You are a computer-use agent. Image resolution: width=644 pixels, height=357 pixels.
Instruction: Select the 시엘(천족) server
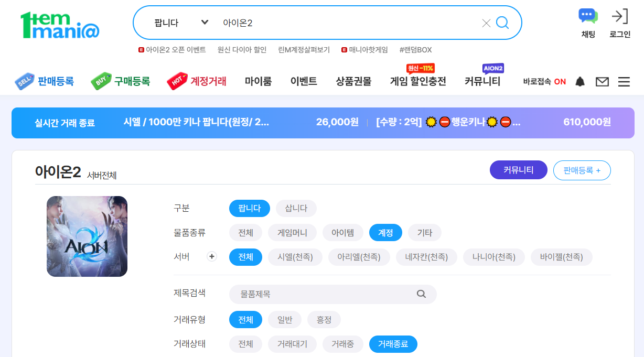coord(295,257)
